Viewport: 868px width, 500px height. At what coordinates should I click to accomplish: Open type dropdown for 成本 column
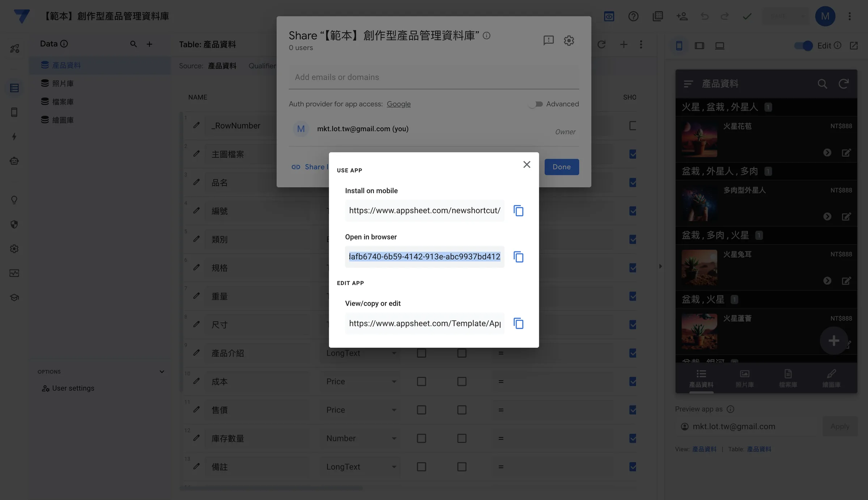[361, 381]
